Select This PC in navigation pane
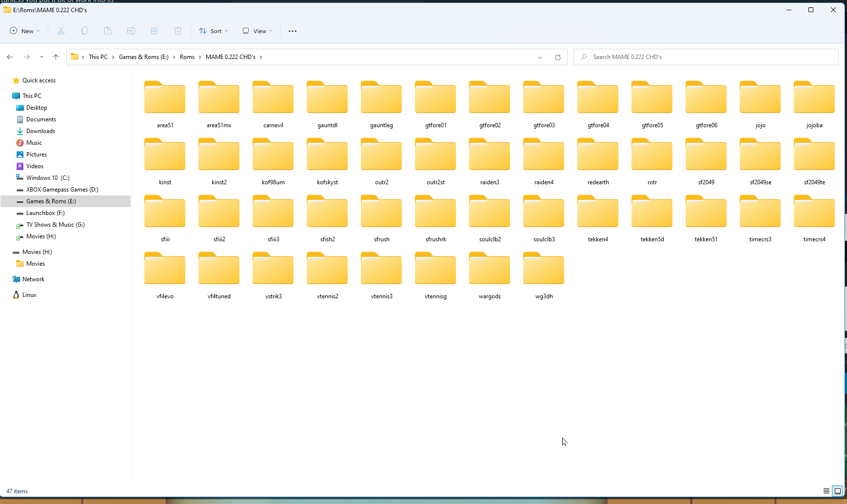The width and height of the screenshot is (847, 504). (27, 96)
